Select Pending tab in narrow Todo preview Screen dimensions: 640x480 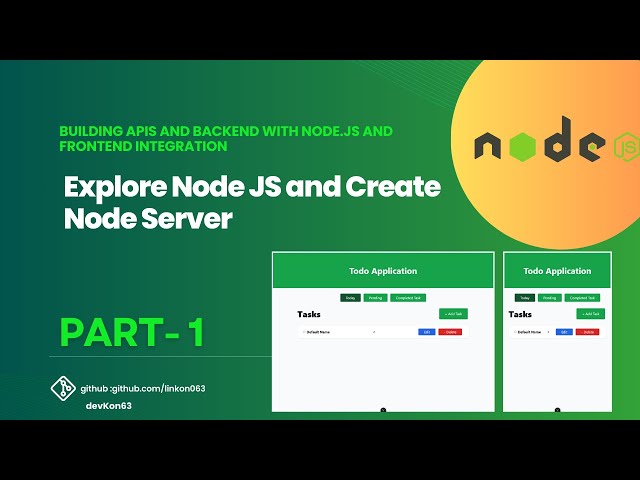550,298
